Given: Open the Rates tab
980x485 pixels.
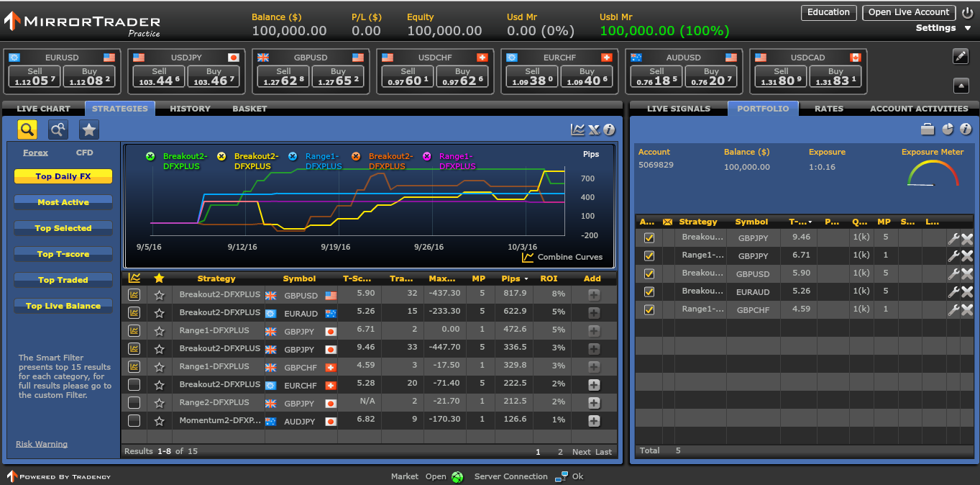Looking at the screenshot, I should (829, 109).
